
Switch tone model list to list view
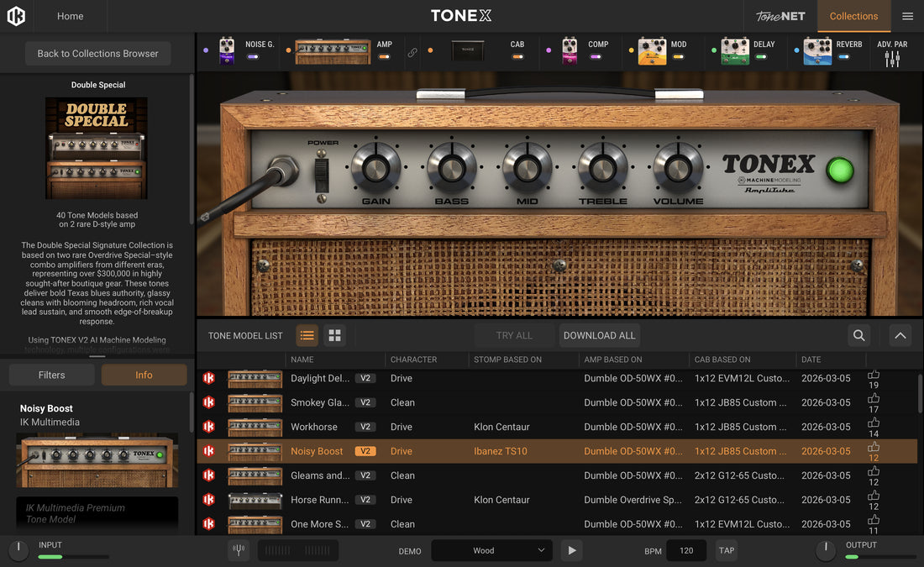tap(307, 335)
